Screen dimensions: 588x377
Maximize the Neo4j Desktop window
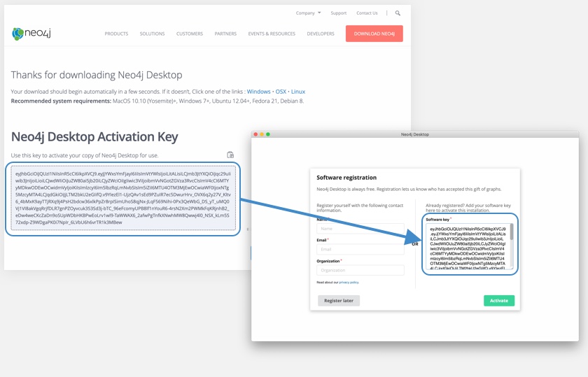pyautogui.click(x=267, y=134)
